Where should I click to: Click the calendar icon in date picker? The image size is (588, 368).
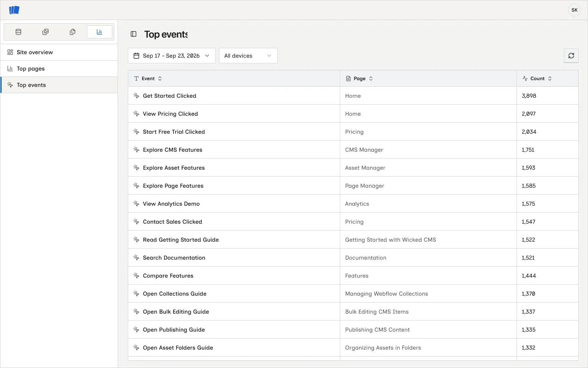(136, 56)
